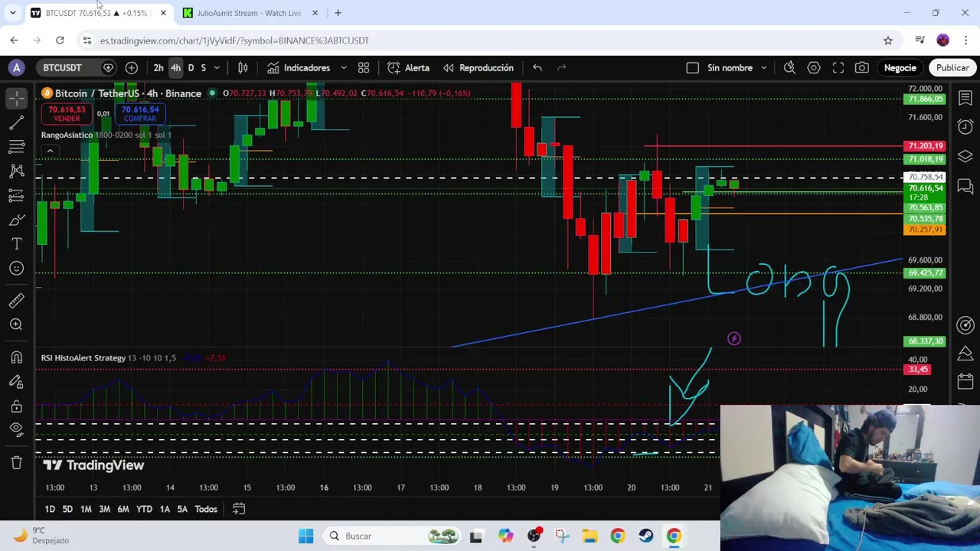
Task: Select the text annotation tool
Action: pyautogui.click(x=17, y=244)
